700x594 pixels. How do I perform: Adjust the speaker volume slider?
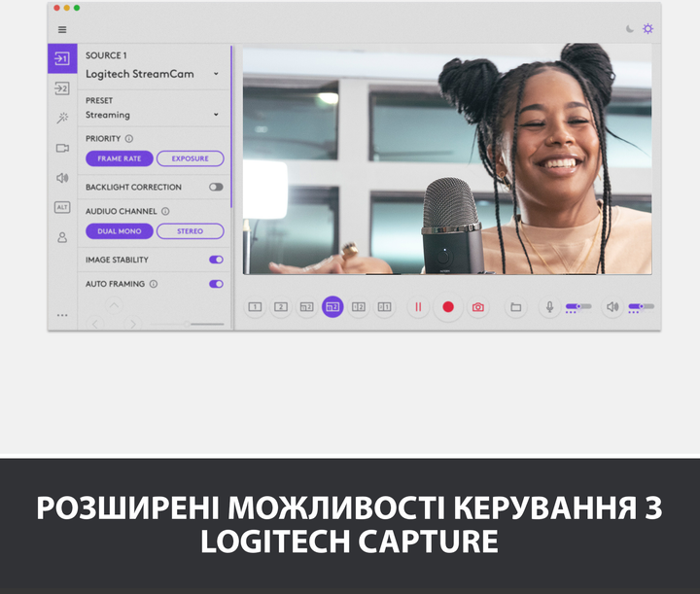(641, 306)
